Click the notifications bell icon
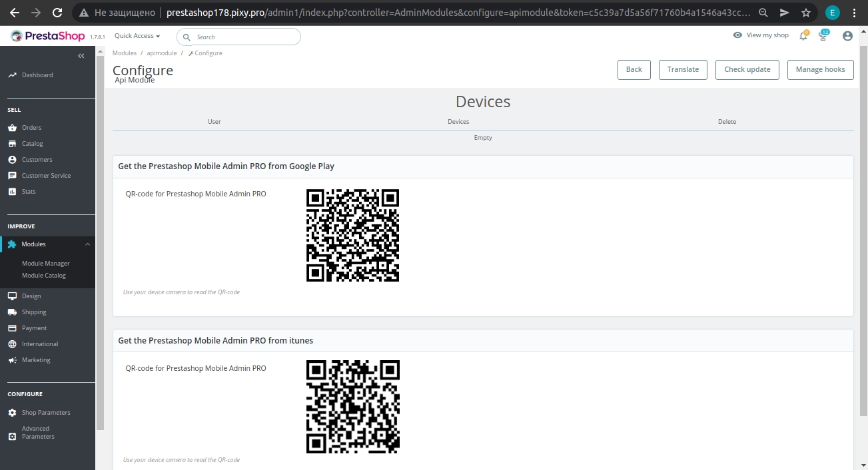This screenshot has height=470, width=868. (x=803, y=36)
